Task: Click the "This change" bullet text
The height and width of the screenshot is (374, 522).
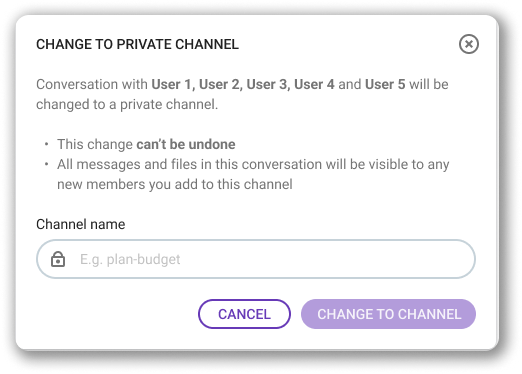Action: point(95,144)
